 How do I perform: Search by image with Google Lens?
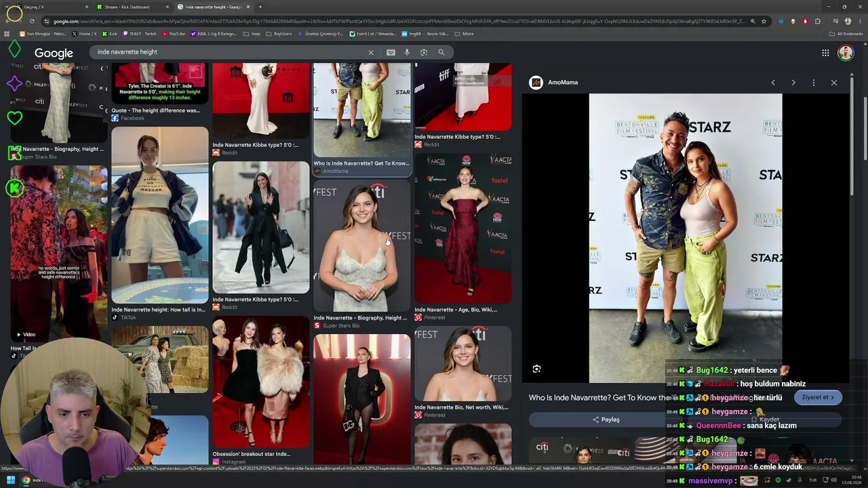pyautogui.click(x=424, y=52)
